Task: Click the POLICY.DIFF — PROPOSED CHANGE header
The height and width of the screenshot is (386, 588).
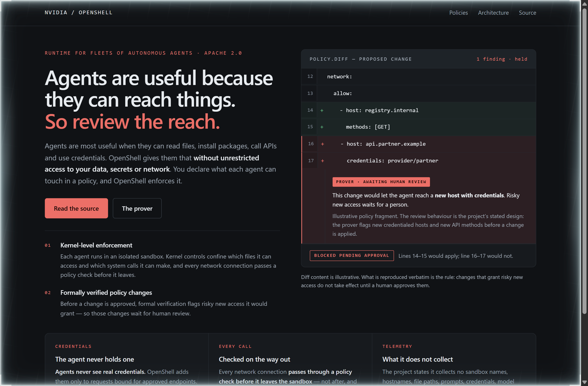Action: (x=360, y=59)
